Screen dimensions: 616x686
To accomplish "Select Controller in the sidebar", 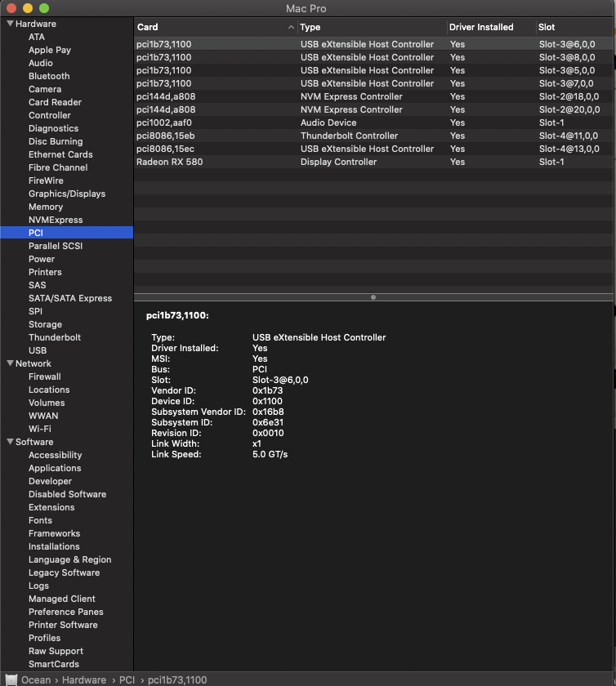I will pos(50,115).
